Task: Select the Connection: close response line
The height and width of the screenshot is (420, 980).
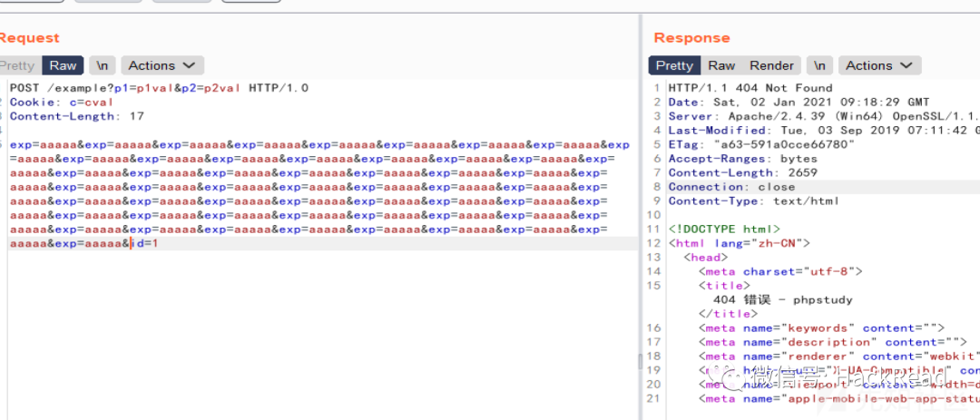Action: [732, 187]
